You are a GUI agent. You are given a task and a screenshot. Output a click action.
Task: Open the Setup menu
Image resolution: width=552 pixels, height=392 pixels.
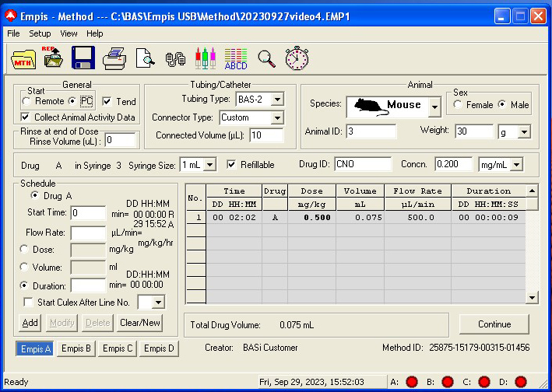(x=40, y=33)
